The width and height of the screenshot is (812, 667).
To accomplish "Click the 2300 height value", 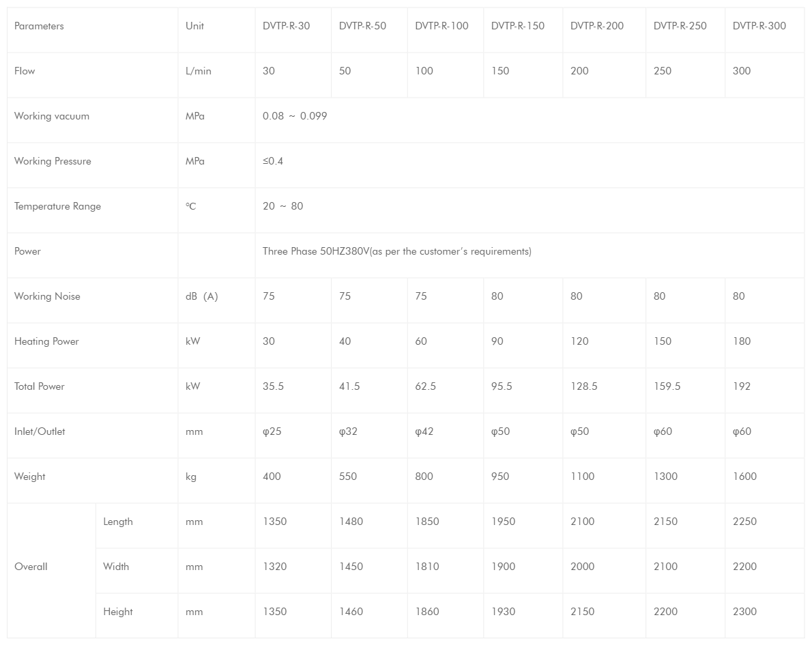I will (744, 612).
